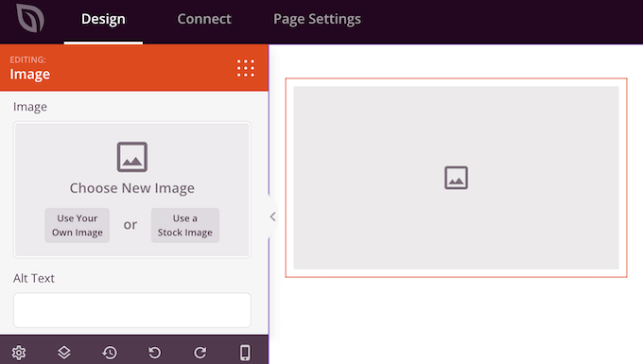The width and height of the screenshot is (643, 364).
Task: Click the Choose New Image picture icon
Action: click(132, 157)
